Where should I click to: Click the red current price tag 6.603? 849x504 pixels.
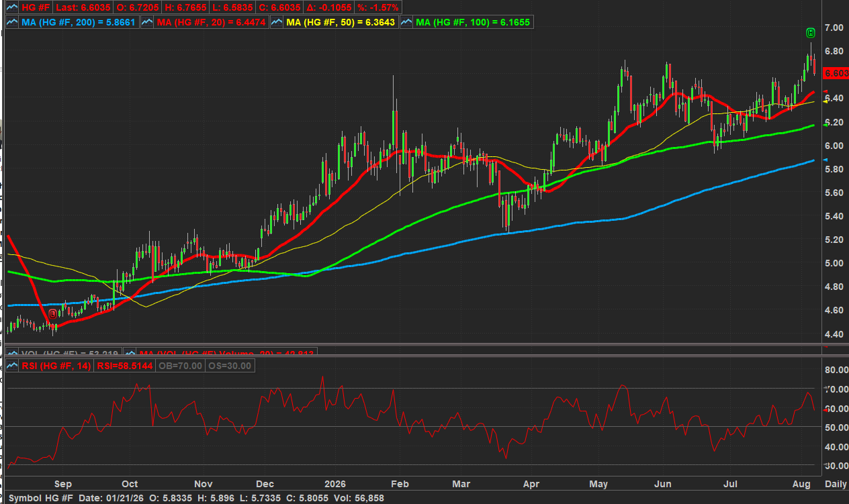836,72
